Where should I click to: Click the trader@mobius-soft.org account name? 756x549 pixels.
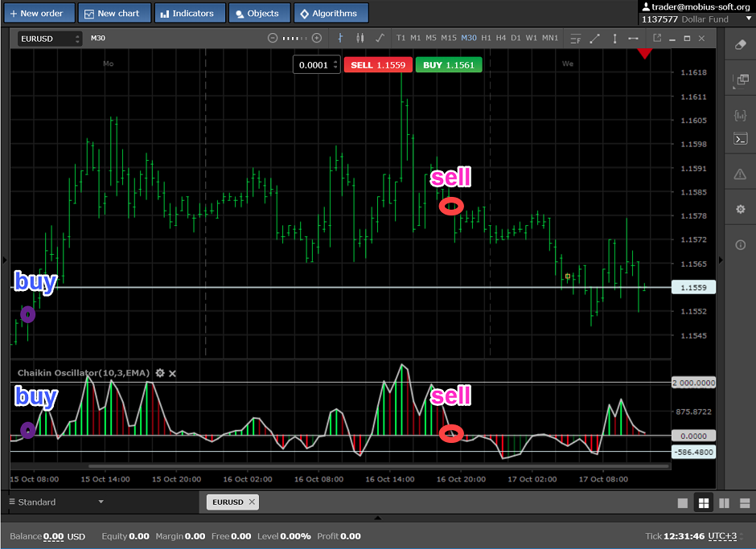(701, 6)
